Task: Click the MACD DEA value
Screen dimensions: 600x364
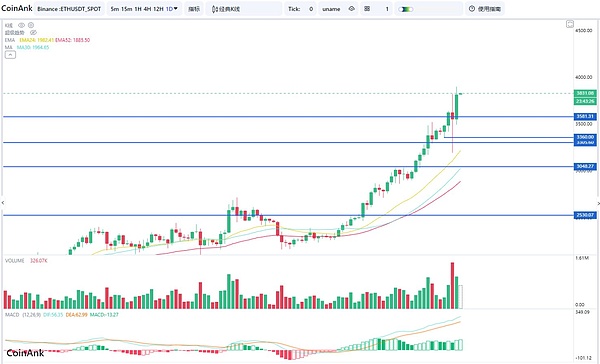Action: 77,315
